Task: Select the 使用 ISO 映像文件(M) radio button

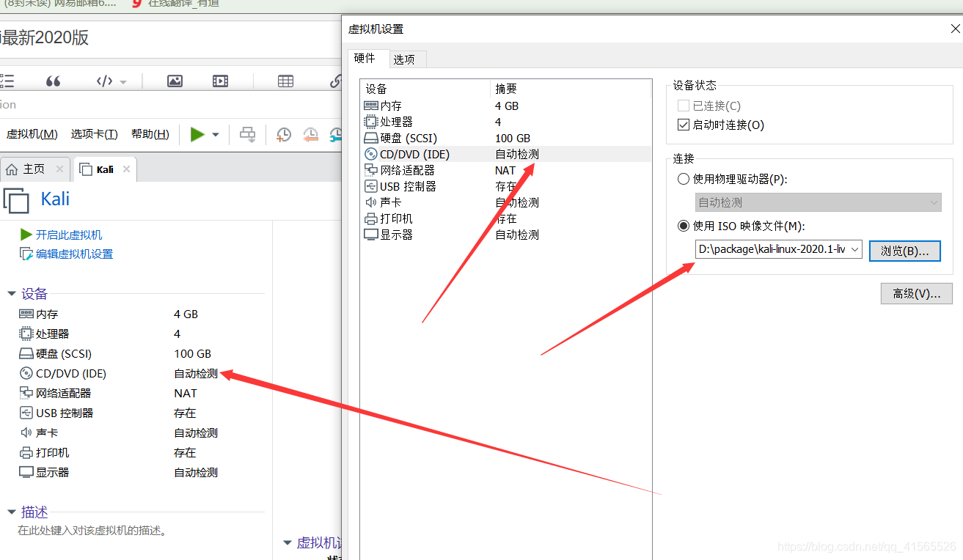Action: [x=684, y=226]
